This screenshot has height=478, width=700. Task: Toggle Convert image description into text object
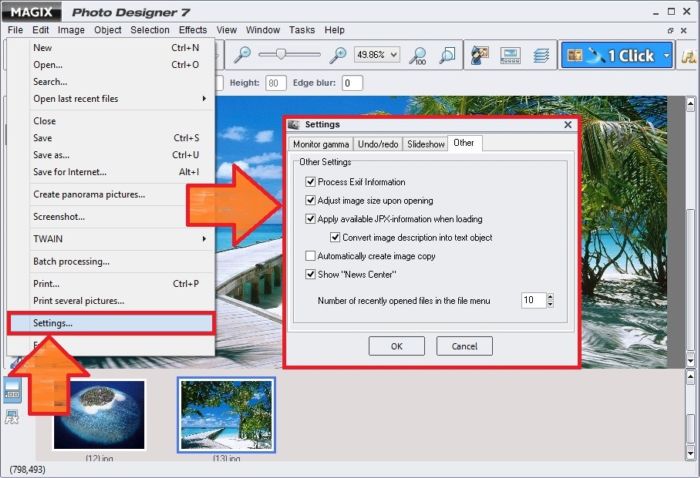tap(335, 237)
